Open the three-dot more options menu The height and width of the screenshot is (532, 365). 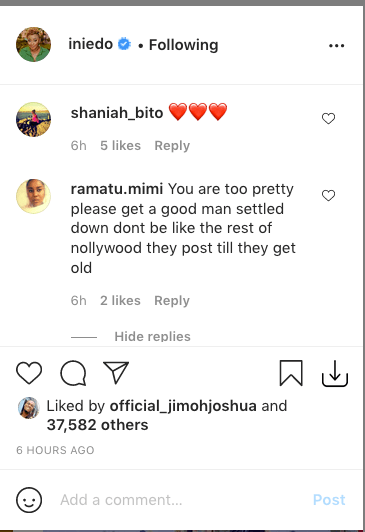[x=337, y=45]
